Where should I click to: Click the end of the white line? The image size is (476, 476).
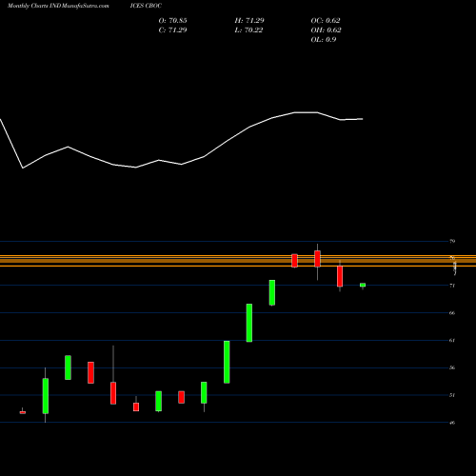362,119
